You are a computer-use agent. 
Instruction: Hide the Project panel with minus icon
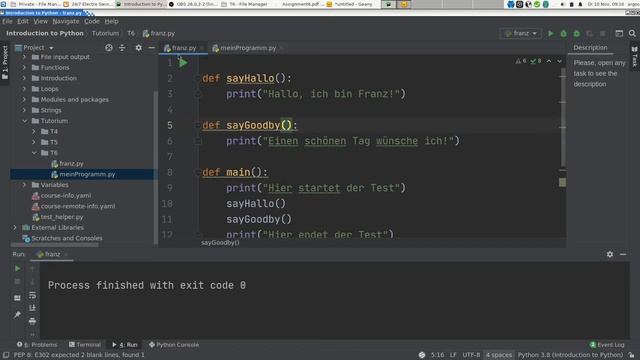(151, 48)
